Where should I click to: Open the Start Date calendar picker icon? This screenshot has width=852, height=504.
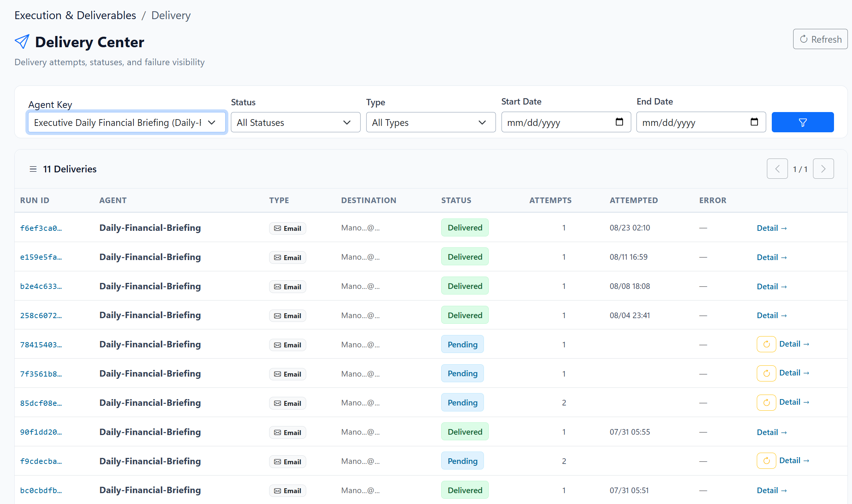coord(619,122)
